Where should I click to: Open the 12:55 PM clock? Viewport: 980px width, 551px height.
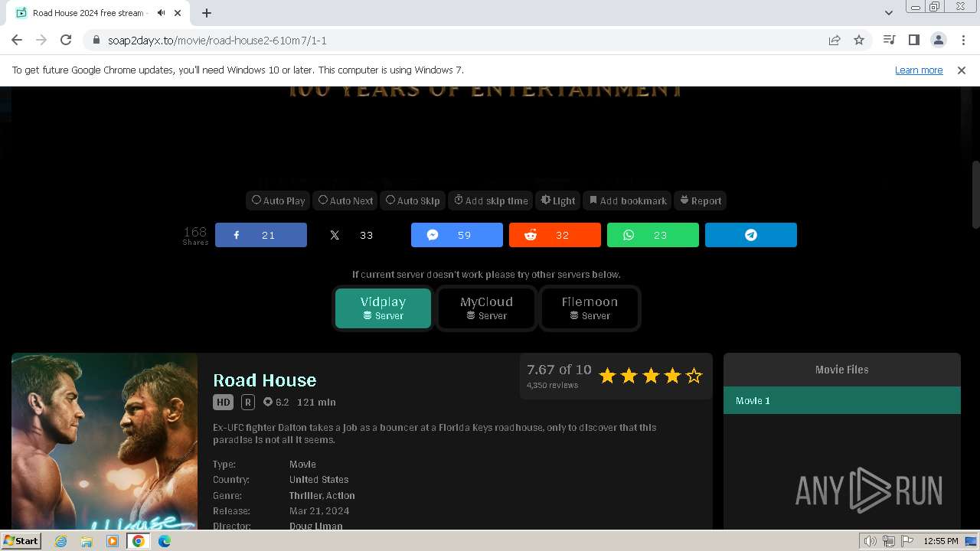pos(941,541)
